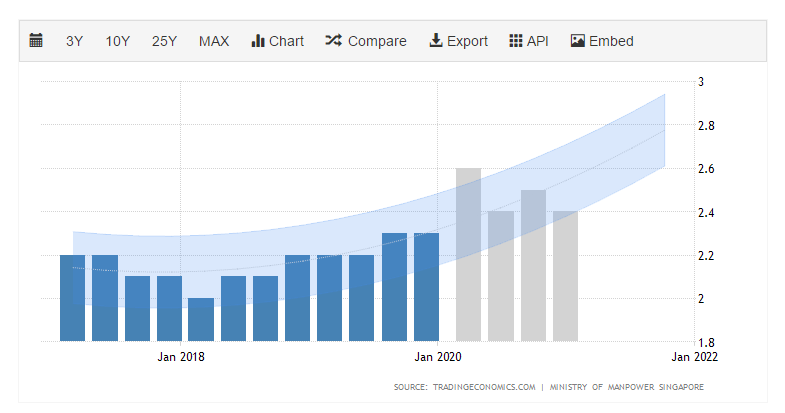Open the calendar date range picker
Image resolution: width=785 pixels, height=413 pixels.
[x=36, y=41]
